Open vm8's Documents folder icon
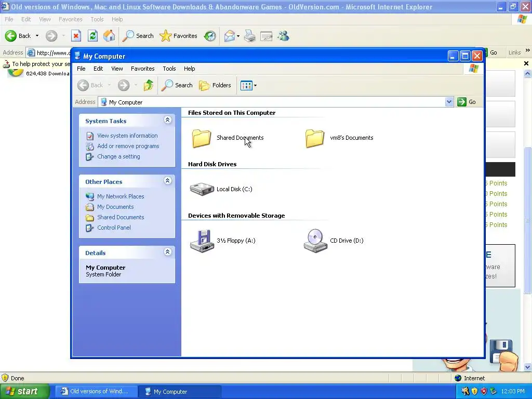 (315, 138)
